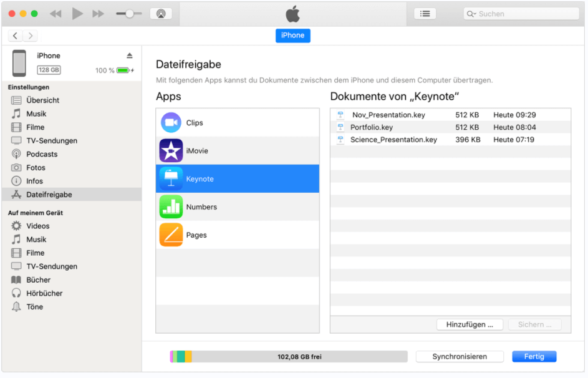
Task: Adjust the volume slider
Action: [129, 14]
